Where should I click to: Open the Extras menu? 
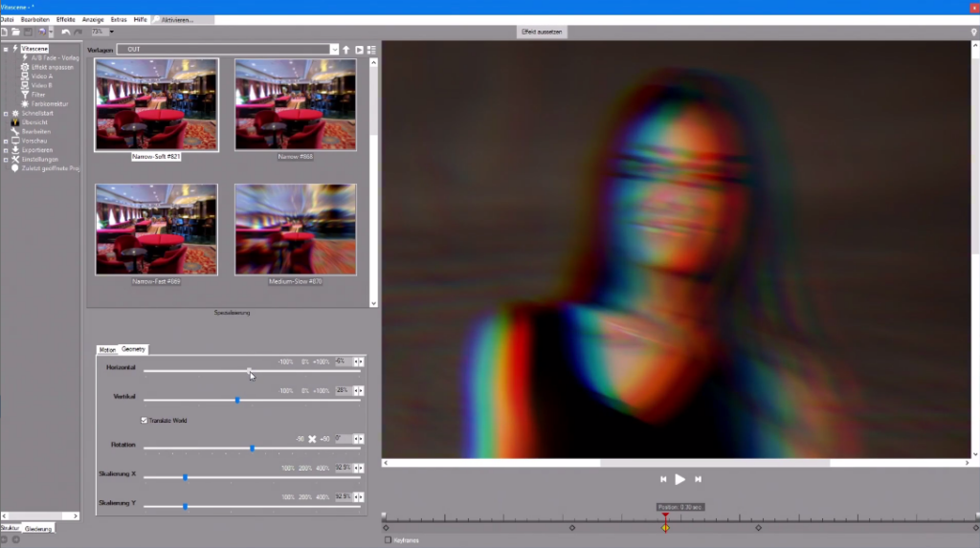point(119,20)
